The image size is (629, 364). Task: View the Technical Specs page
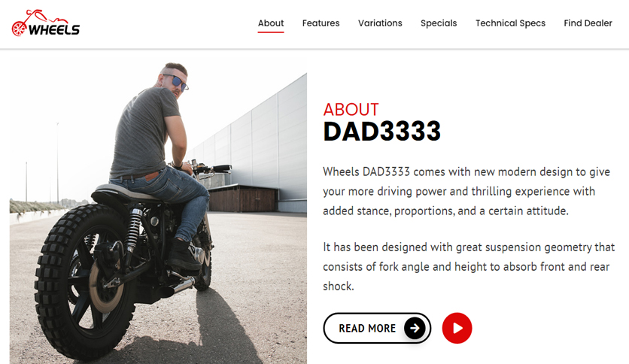tap(510, 23)
